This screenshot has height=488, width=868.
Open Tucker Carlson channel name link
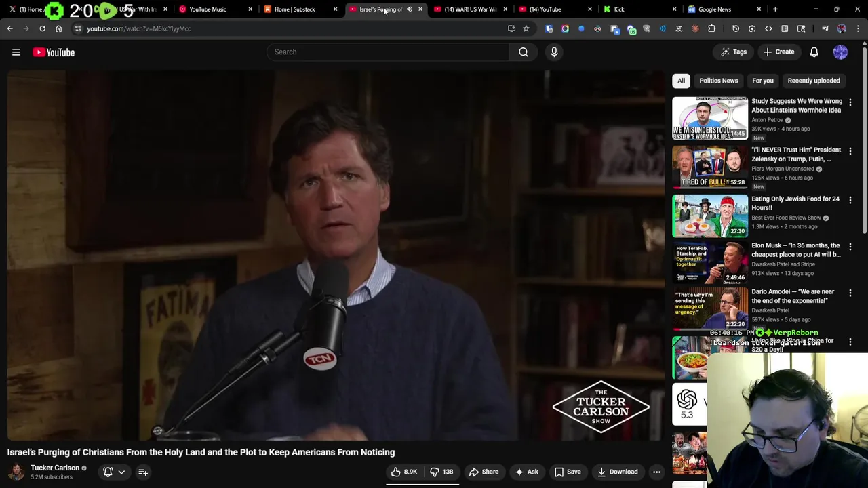[x=55, y=468]
